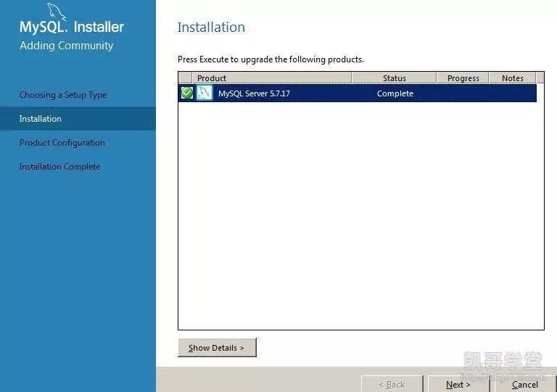Click the Progress column header
Screen dimensions: 557x392
click(x=463, y=78)
